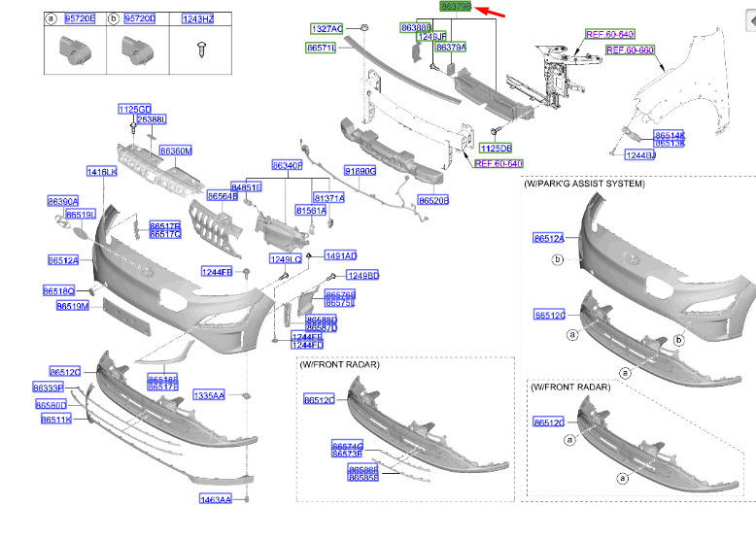Open wiring harness part 91890G
The width and height of the screenshot is (756, 539).
(361, 171)
